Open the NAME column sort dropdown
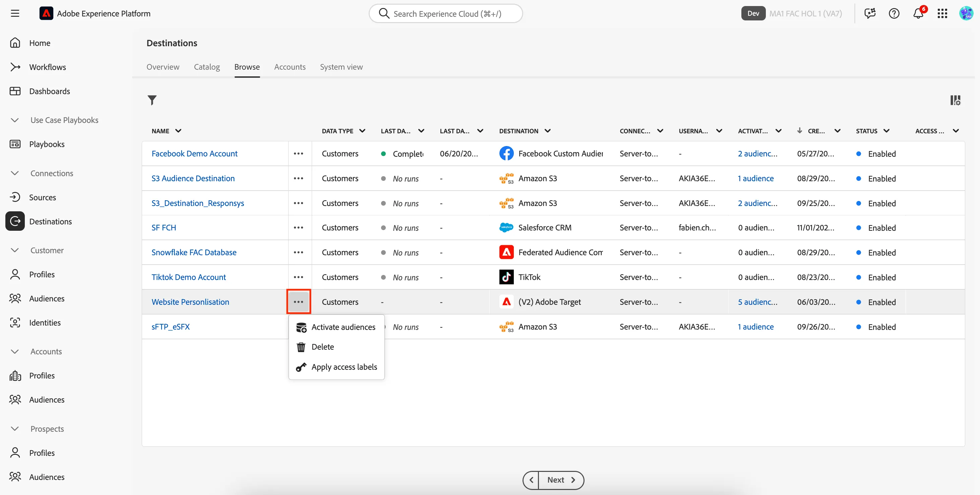Image resolution: width=980 pixels, height=495 pixels. click(x=178, y=131)
